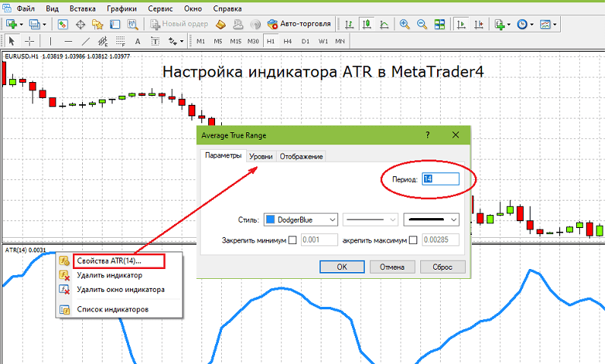This screenshot has width=608, height=364.
Task: Expand the Indicators dropdown arrow
Action: click(x=508, y=24)
